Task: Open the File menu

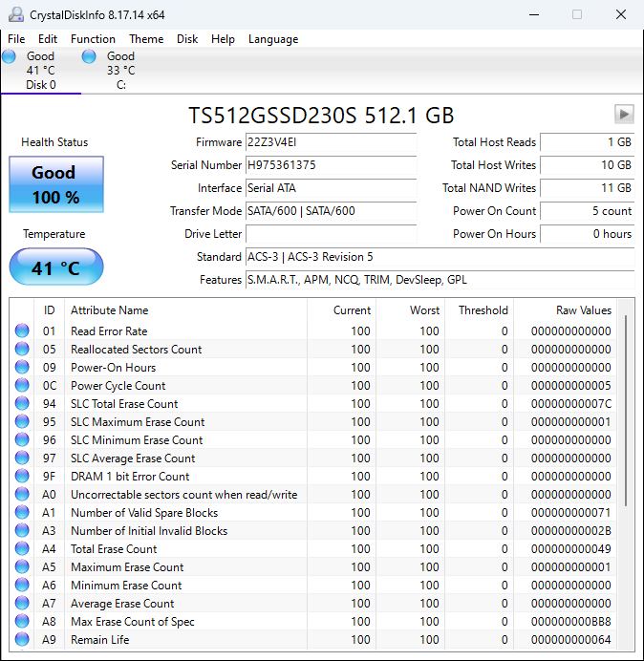Action: pyautogui.click(x=16, y=39)
